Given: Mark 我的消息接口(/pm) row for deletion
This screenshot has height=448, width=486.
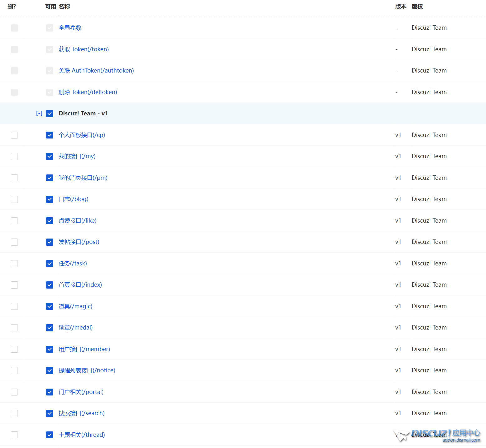Looking at the screenshot, I should pyautogui.click(x=14, y=178).
